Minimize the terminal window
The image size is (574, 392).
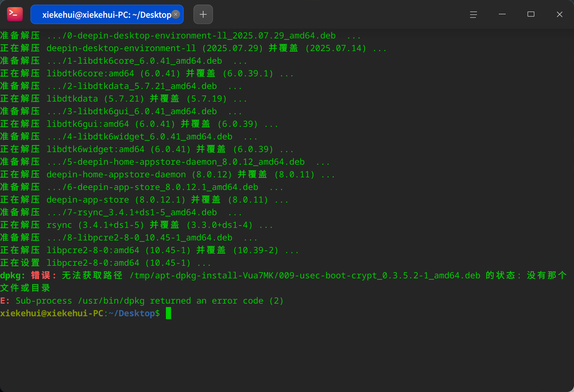[502, 14]
